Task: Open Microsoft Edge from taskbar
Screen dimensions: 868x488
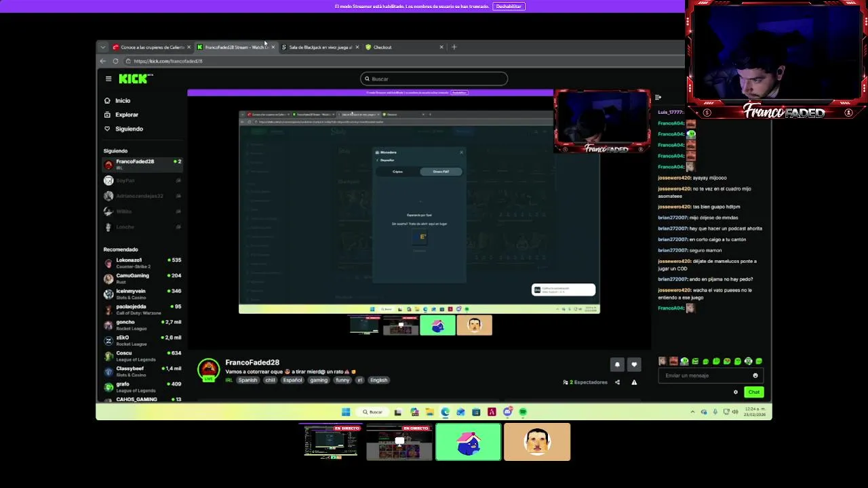Action: (445, 412)
